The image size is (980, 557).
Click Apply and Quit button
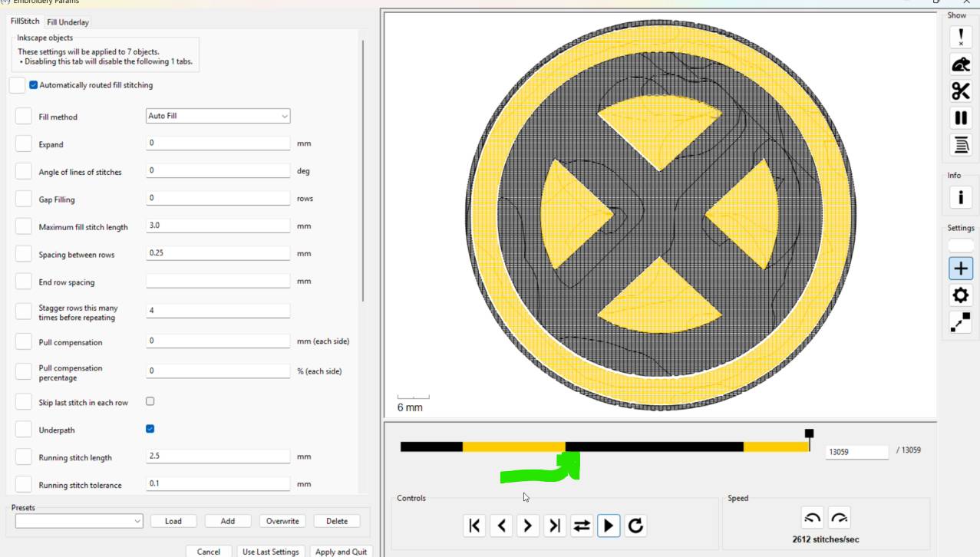(342, 551)
